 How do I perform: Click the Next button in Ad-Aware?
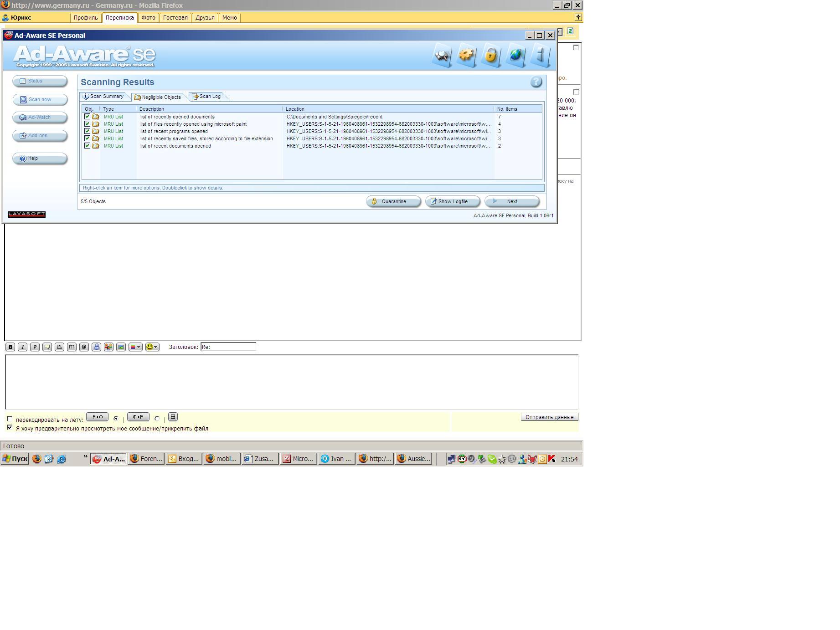[x=512, y=201]
